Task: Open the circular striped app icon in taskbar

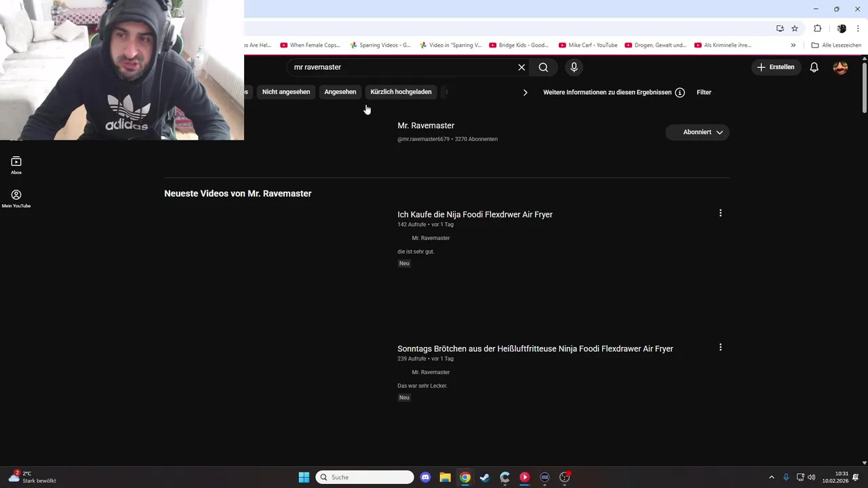Action: coord(545,477)
